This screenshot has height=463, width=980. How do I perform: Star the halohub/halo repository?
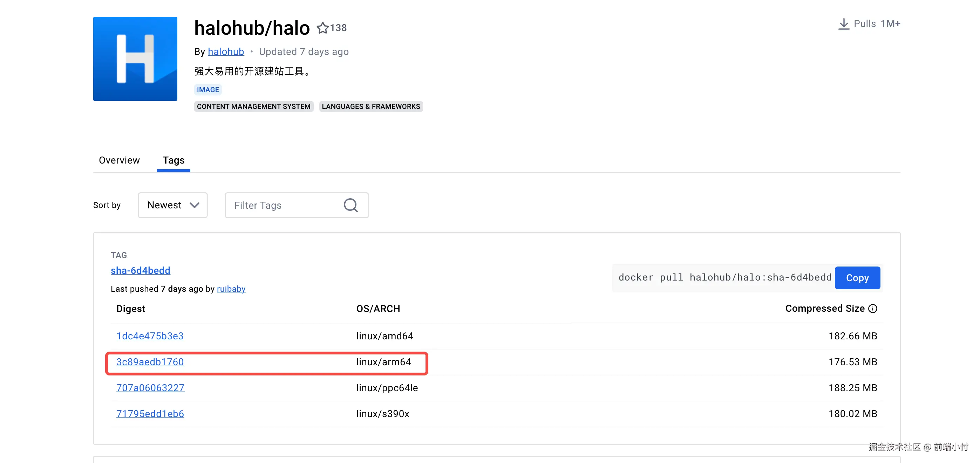(x=322, y=28)
